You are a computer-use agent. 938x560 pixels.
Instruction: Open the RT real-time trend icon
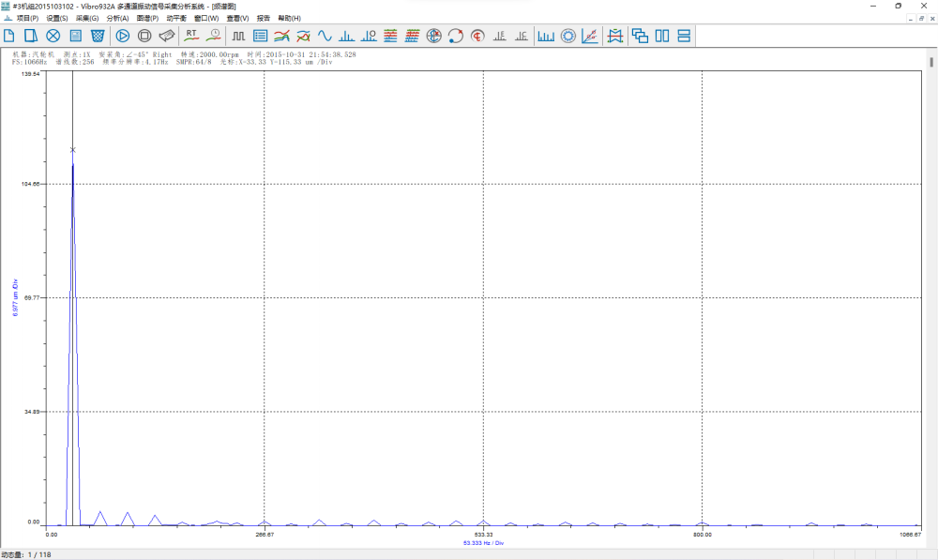191,36
